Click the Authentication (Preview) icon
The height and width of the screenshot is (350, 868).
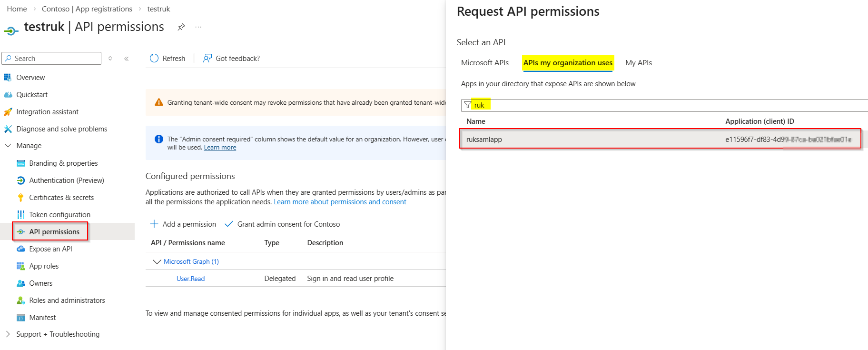click(x=21, y=180)
